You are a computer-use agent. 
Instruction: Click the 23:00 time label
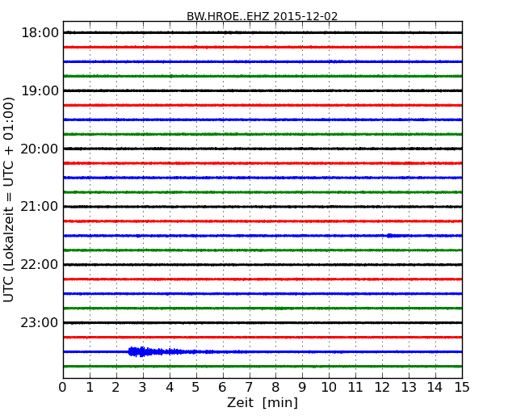tap(40, 323)
